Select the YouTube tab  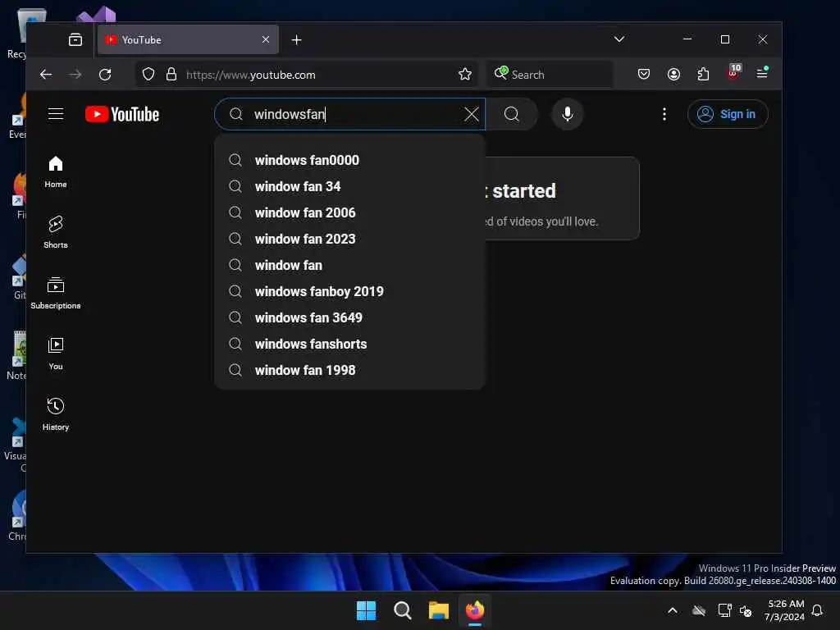click(188, 39)
